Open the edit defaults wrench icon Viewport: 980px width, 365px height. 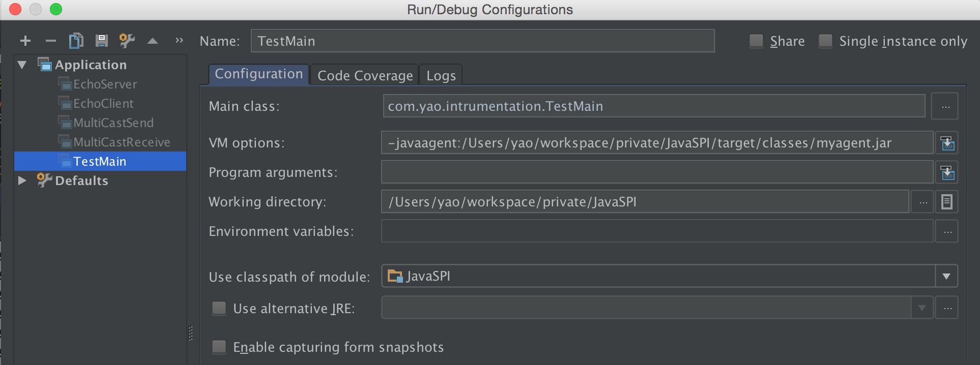pos(127,41)
